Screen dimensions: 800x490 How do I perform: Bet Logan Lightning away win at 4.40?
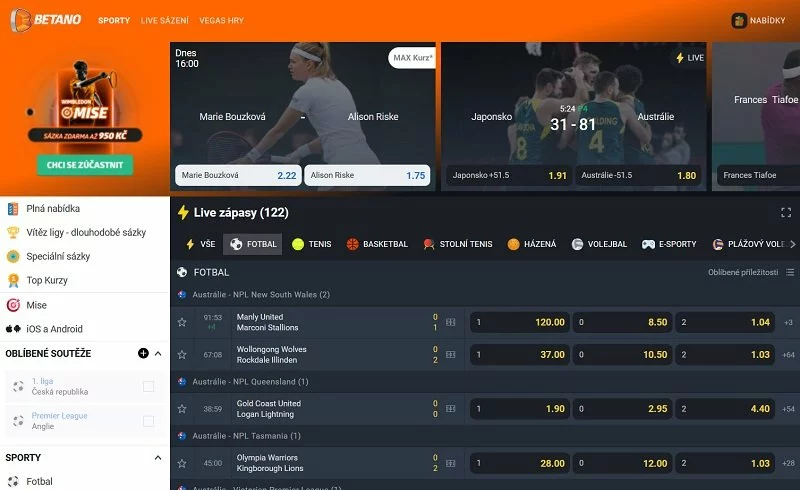(x=725, y=408)
